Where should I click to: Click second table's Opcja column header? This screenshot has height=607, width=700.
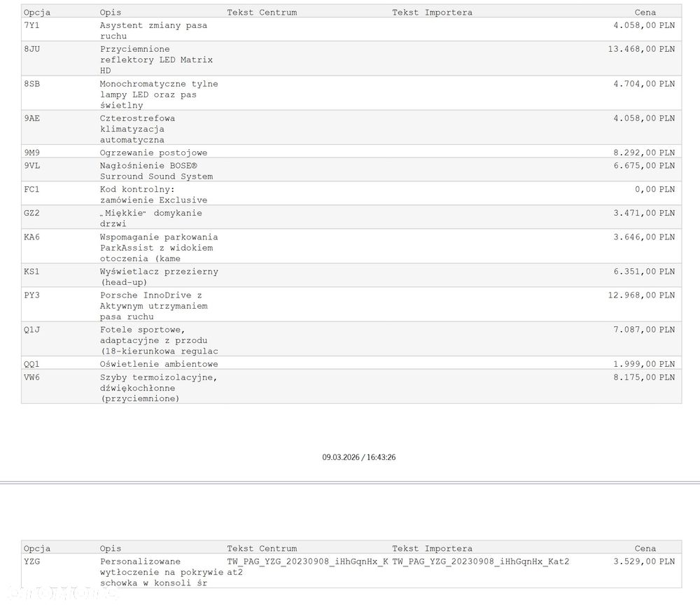pos(37,548)
